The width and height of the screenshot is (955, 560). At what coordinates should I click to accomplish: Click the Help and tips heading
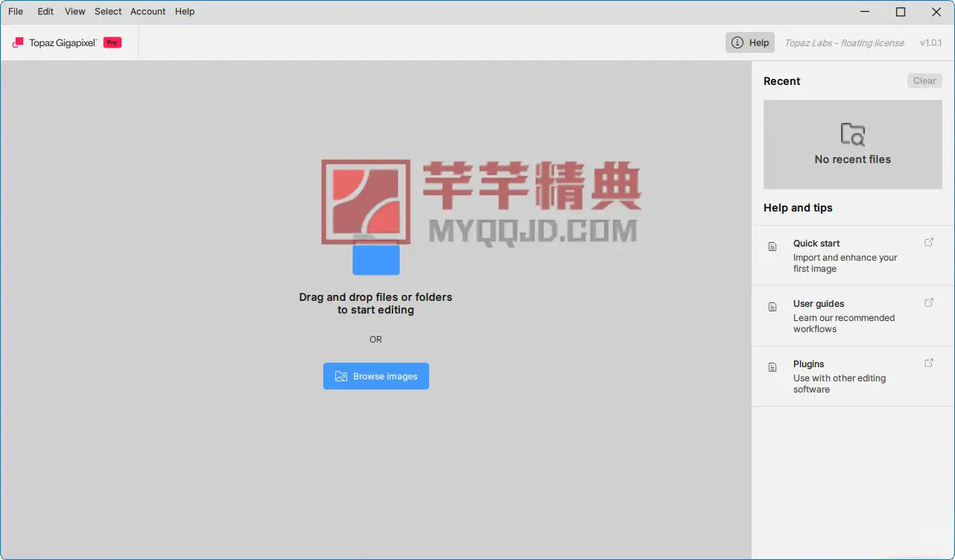798,208
